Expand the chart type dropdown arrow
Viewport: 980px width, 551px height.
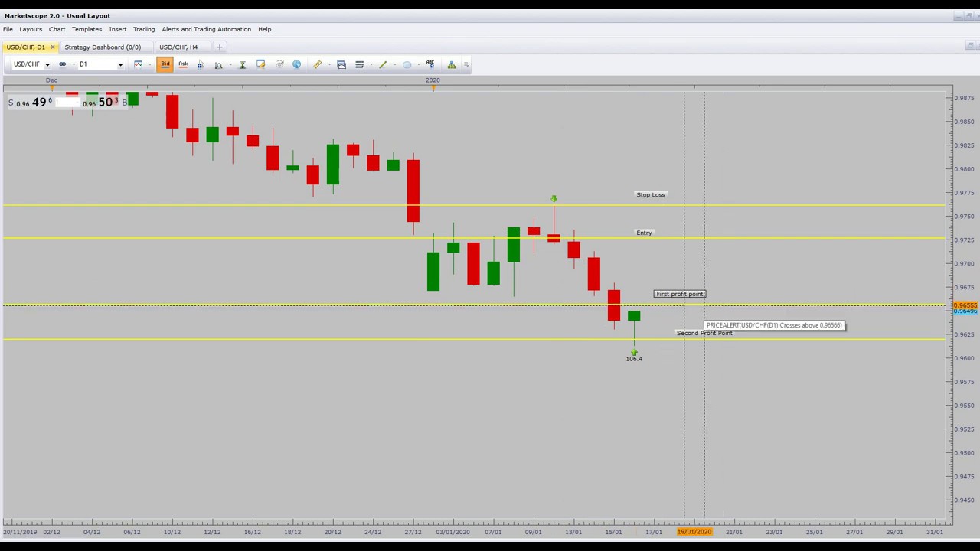point(149,64)
